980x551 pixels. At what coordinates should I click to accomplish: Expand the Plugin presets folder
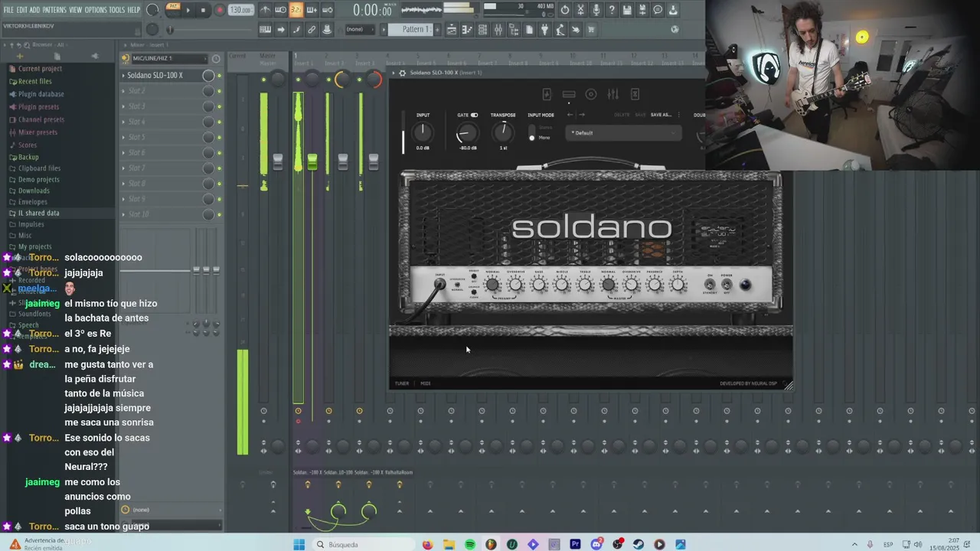pos(38,106)
